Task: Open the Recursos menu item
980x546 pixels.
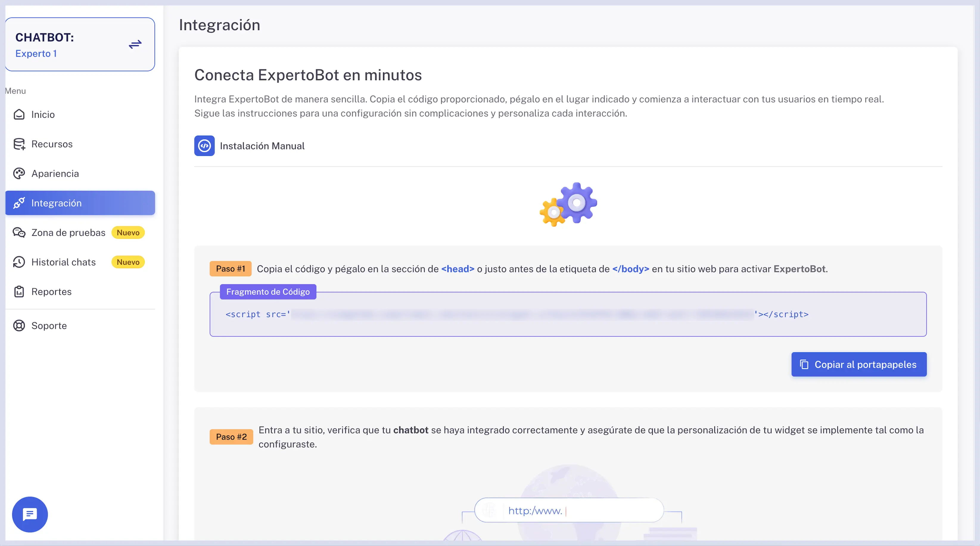Action: click(x=80, y=144)
